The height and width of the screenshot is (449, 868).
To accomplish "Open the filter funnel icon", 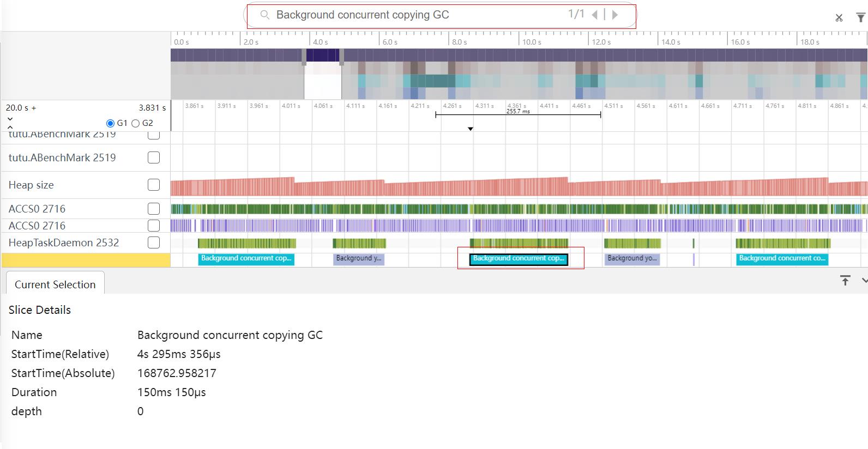I will coord(860,18).
